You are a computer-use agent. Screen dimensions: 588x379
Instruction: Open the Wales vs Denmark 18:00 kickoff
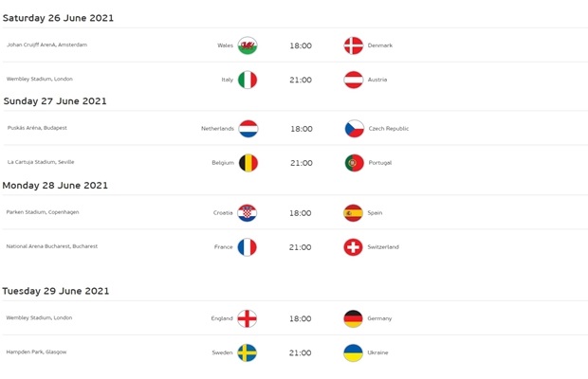[x=301, y=45]
